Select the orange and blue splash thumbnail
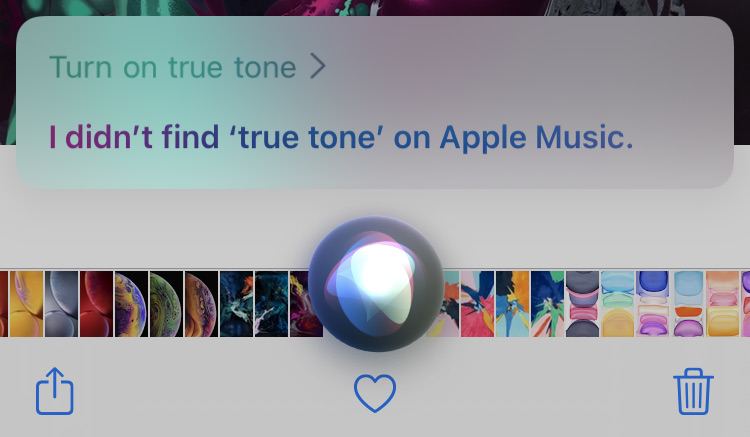The width and height of the screenshot is (750, 437). click(513, 304)
